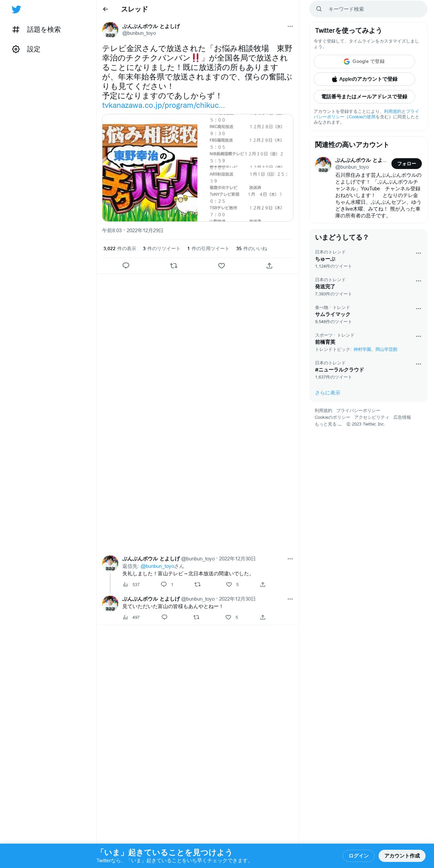Like the 富山の皆様 reply tweet

228,617
